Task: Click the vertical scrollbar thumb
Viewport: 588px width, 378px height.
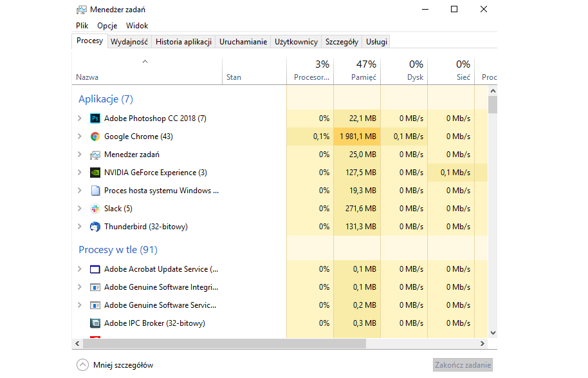Action: 493,104
